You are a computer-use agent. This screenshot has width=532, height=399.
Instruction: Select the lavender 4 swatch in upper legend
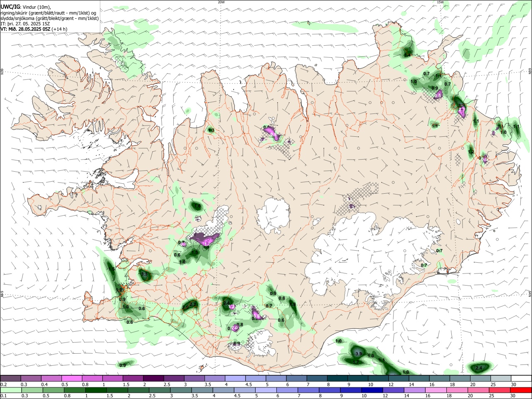234,378
